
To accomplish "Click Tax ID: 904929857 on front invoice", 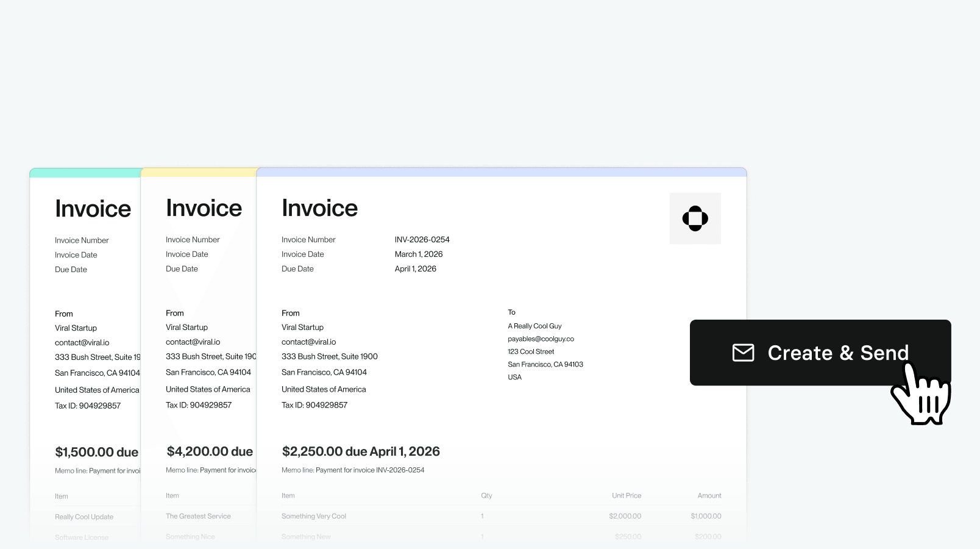I will click(x=314, y=405).
